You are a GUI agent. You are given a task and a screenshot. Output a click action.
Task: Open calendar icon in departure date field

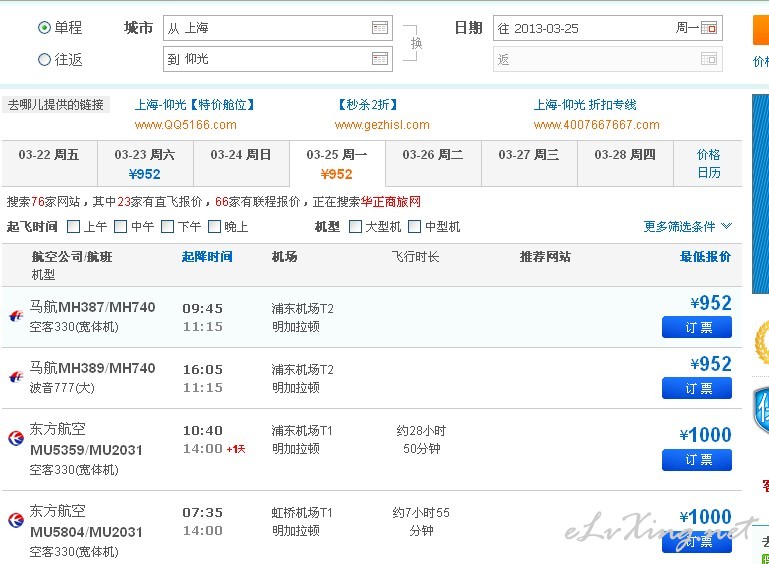click(x=709, y=27)
